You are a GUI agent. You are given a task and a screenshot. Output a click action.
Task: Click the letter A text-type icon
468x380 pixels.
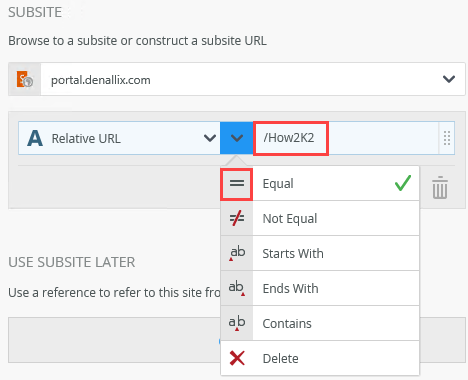coord(35,138)
